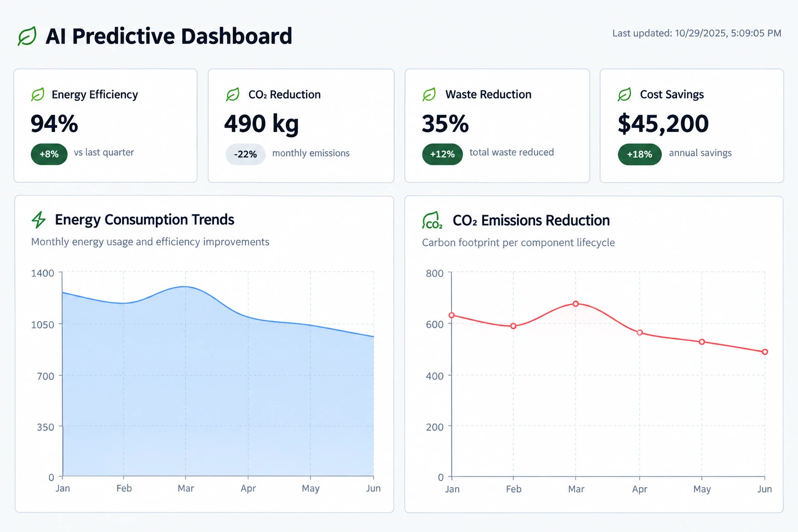The image size is (798, 532).
Task: Click the Jun data point on CO₂ chart
Action: pyautogui.click(x=765, y=352)
